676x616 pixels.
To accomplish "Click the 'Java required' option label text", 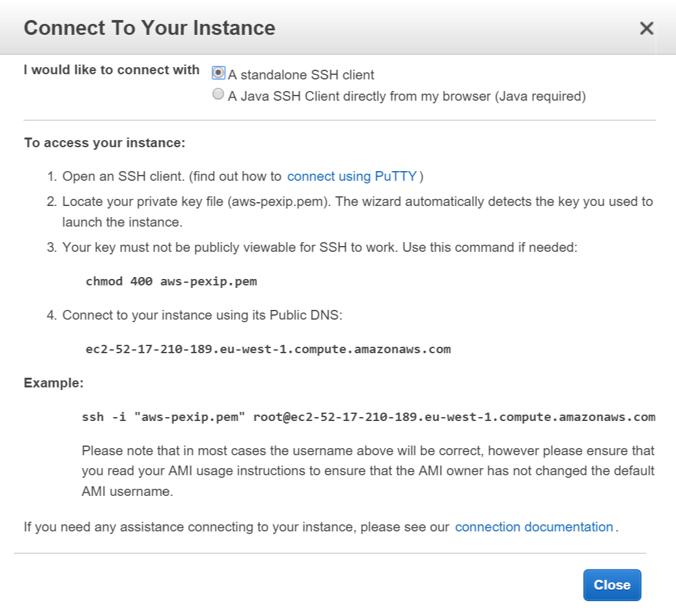I will pyautogui.click(x=407, y=97).
